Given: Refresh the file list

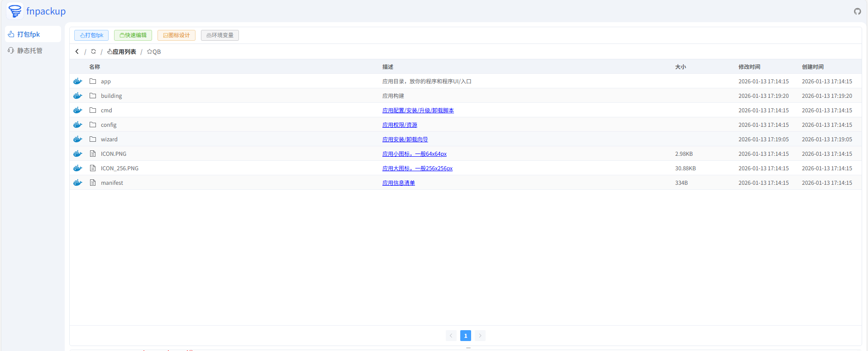Looking at the screenshot, I should point(94,52).
